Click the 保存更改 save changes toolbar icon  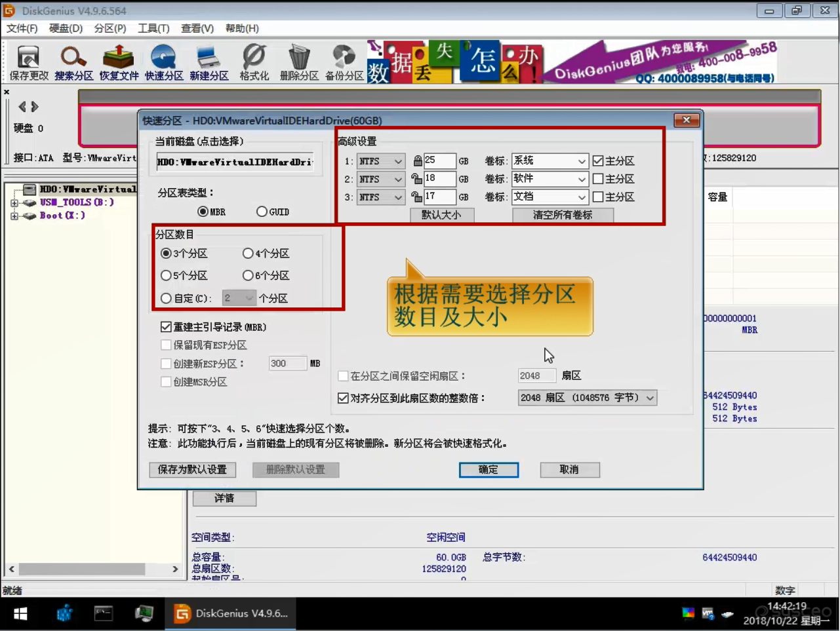point(28,62)
